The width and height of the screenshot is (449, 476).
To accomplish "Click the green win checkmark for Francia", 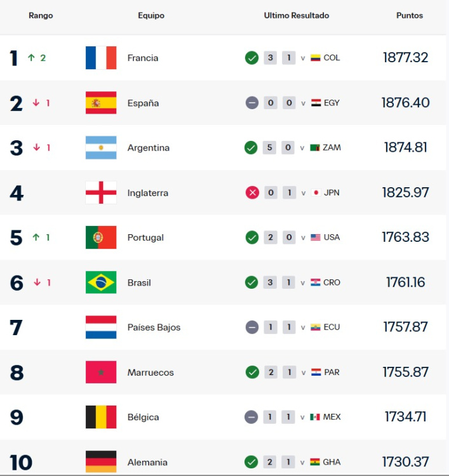I will 251,58.
